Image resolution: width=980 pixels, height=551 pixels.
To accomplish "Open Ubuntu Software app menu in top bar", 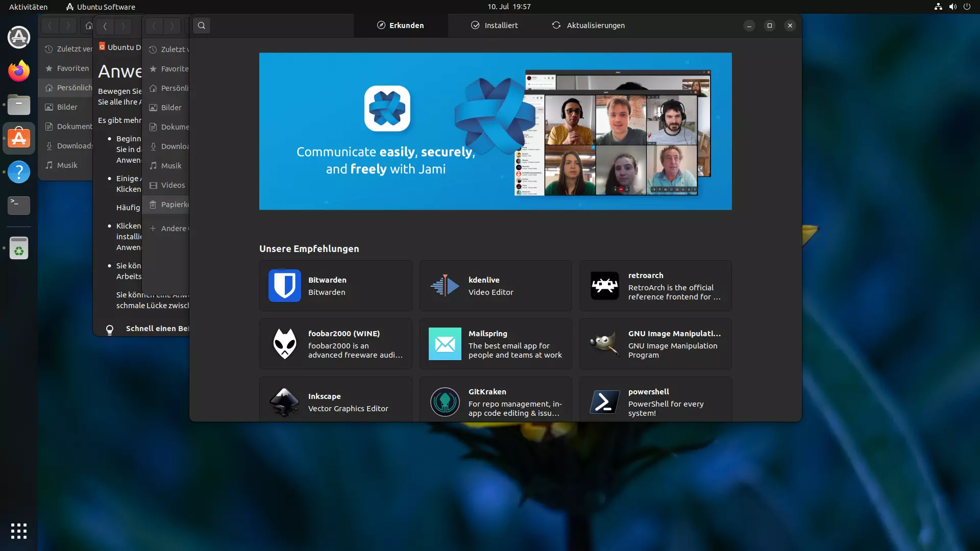I will point(101,7).
